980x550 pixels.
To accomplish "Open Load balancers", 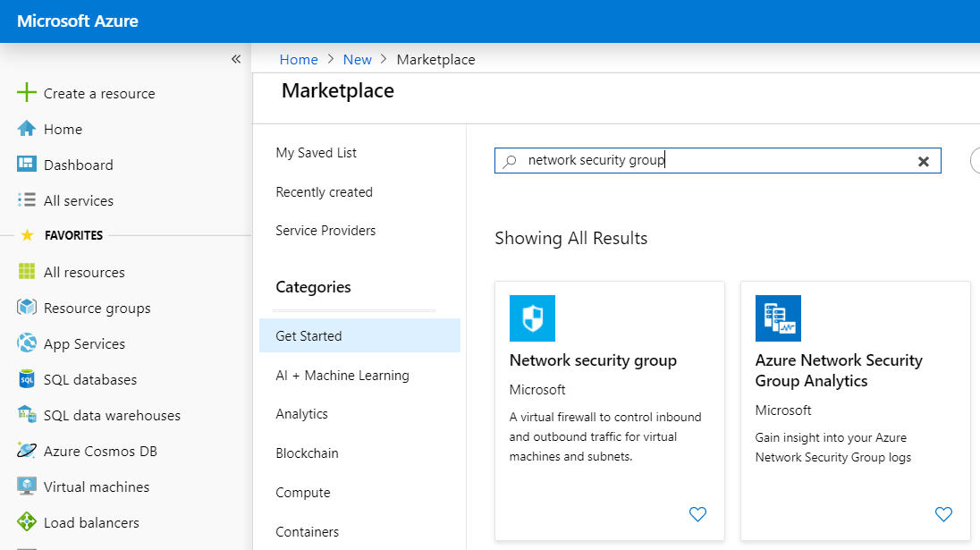I will click(x=91, y=522).
